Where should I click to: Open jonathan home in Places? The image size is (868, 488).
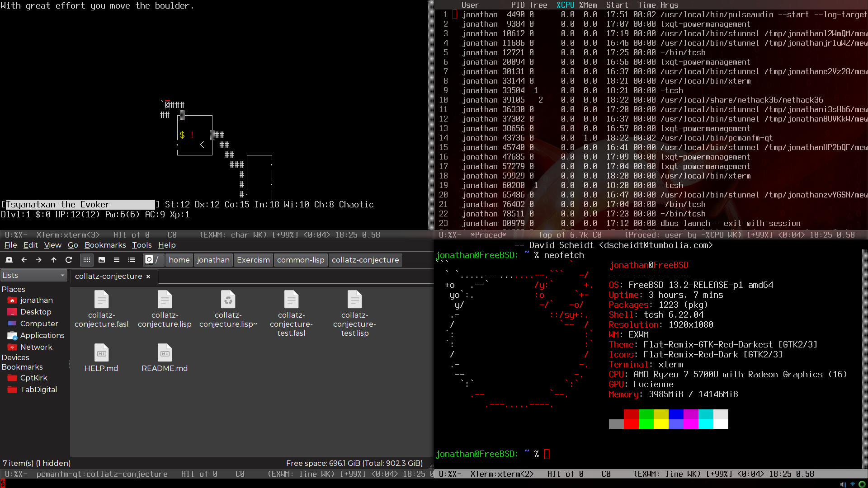click(x=30, y=300)
